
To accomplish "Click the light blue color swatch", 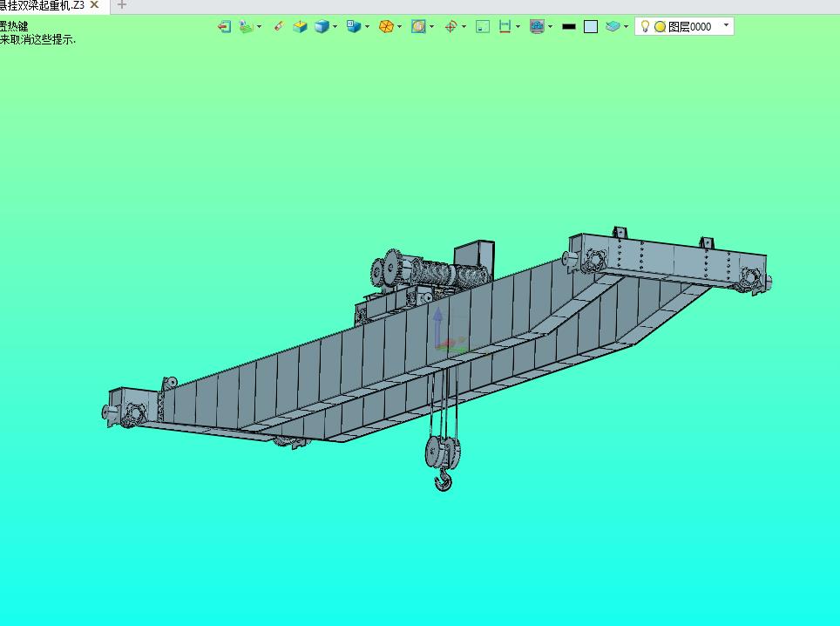I will pyautogui.click(x=591, y=26).
